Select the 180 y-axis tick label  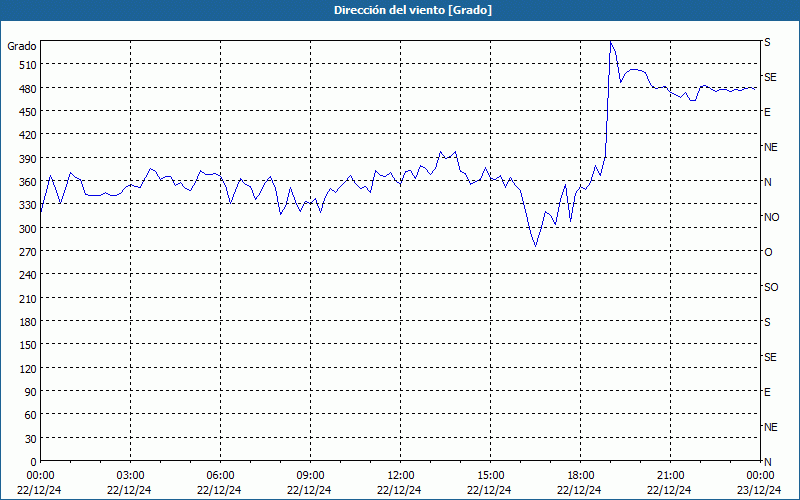[x=27, y=322]
